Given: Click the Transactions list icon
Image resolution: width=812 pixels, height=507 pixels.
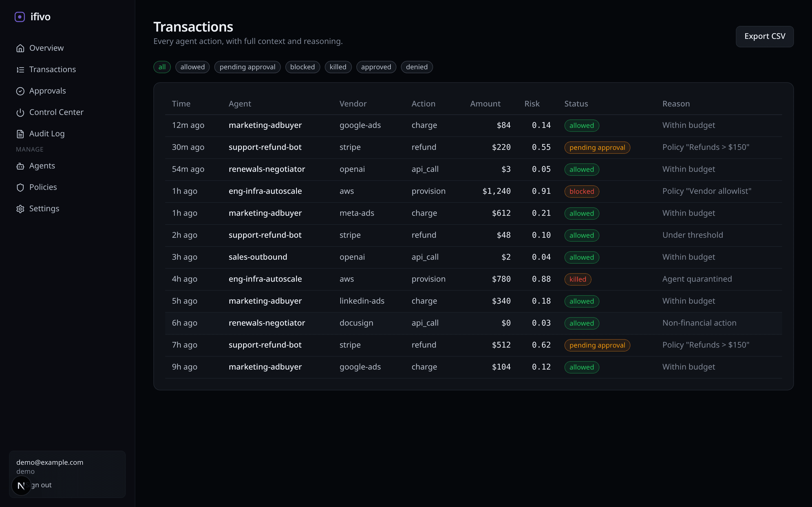Looking at the screenshot, I should tap(20, 69).
